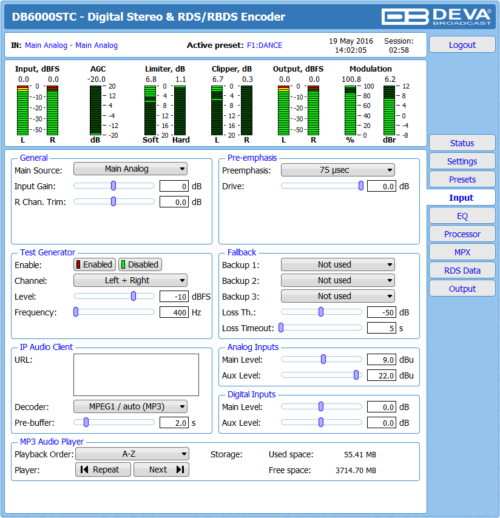
Task: Click the Main Analog input link
Action: pos(71,45)
